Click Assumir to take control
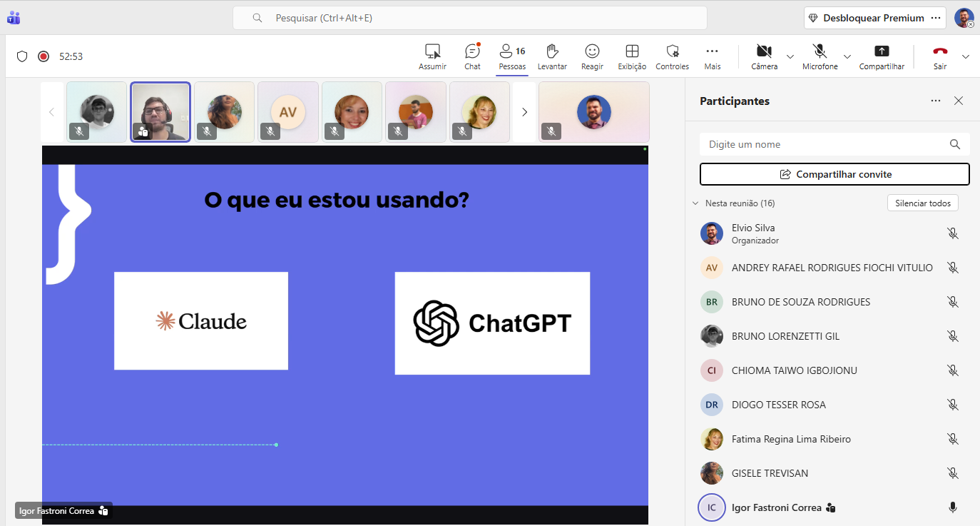Viewport: 980px width, 526px height. coord(432,56)
